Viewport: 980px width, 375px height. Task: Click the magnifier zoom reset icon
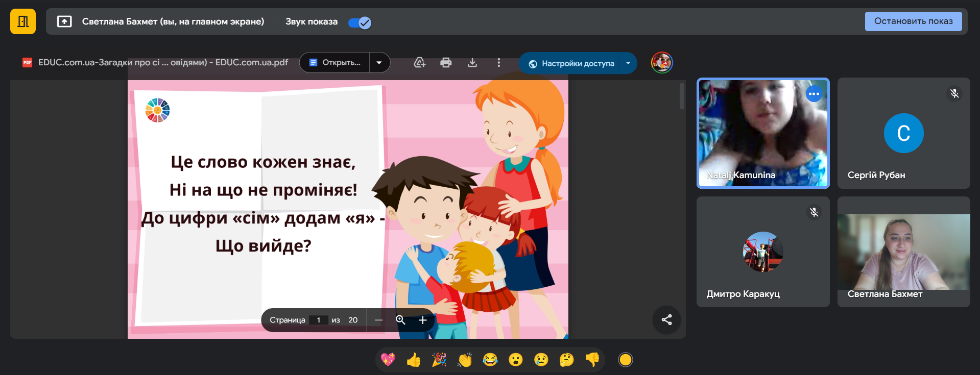[400, 320]
